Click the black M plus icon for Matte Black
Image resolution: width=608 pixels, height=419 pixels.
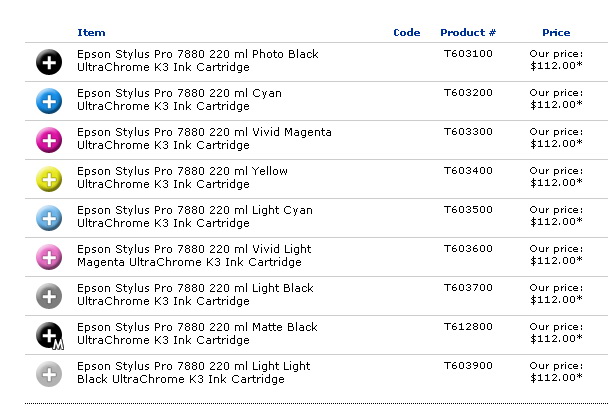pos(50,336)
